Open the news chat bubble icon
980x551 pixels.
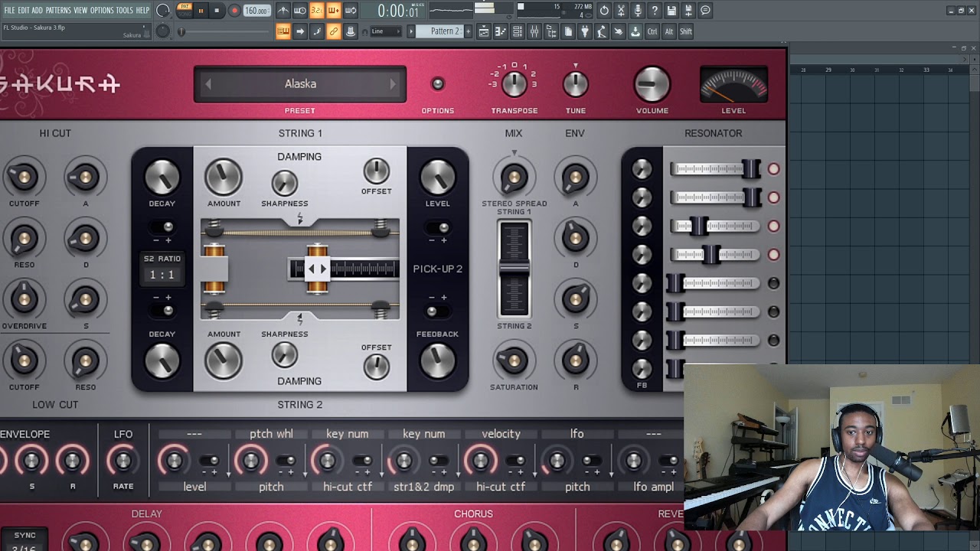pyautogui.click(x=705, y=11)
